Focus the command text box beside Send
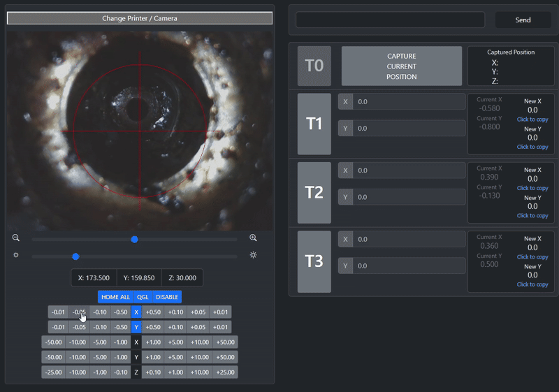Image resolution: width=559 pixels, height=392 pixels. click(390, 20)
